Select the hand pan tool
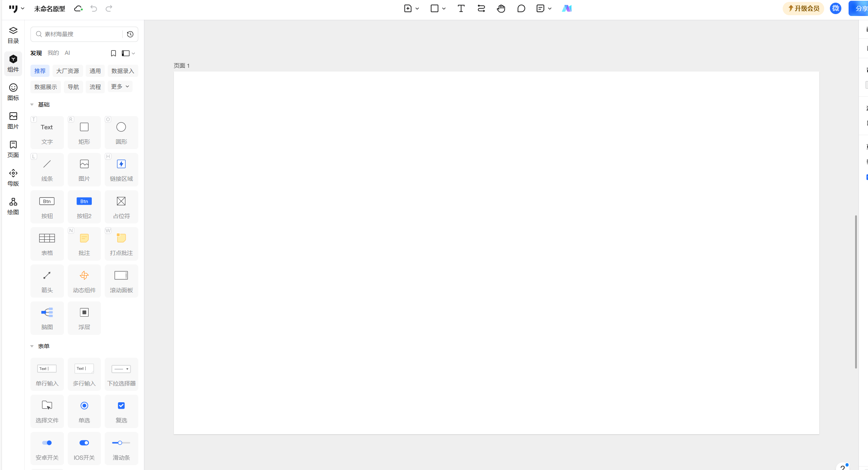The height and width of the screenshot is (470, 868). pos(501,8)
